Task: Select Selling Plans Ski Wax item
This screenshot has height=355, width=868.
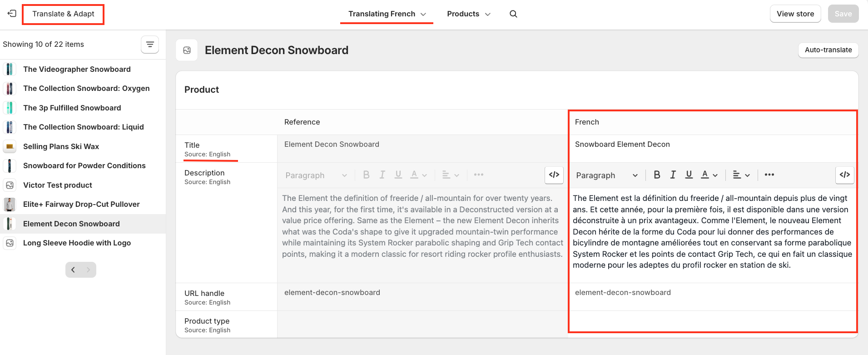Action: pyautogui.click(x=83, y=146)
